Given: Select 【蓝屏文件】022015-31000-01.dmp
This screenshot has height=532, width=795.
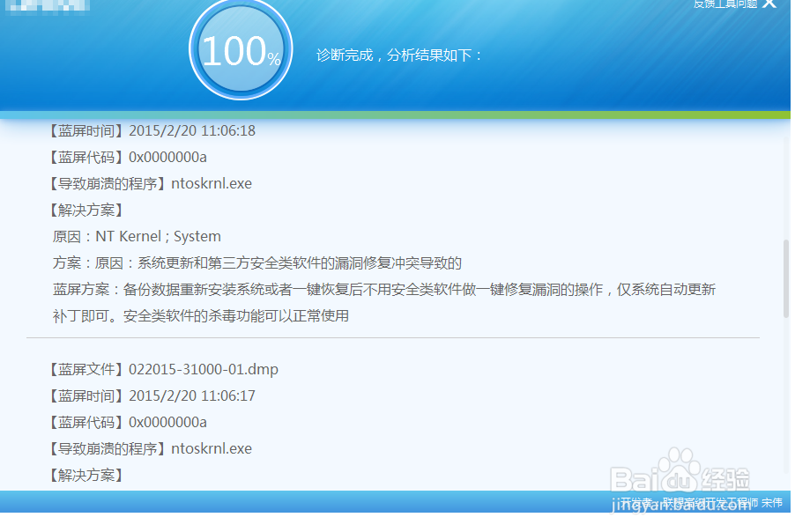Looking at the screenshot, I should 163,369.
